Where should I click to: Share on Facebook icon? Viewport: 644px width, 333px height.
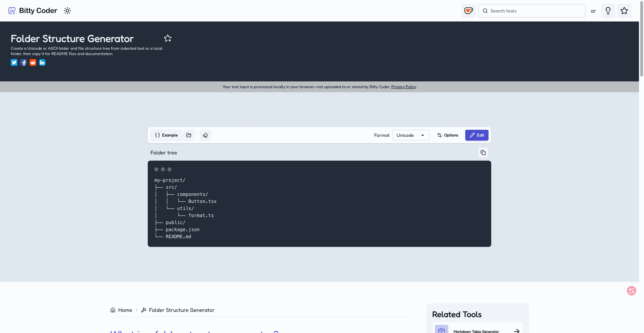pyautogui.click(x=23, y=62)
